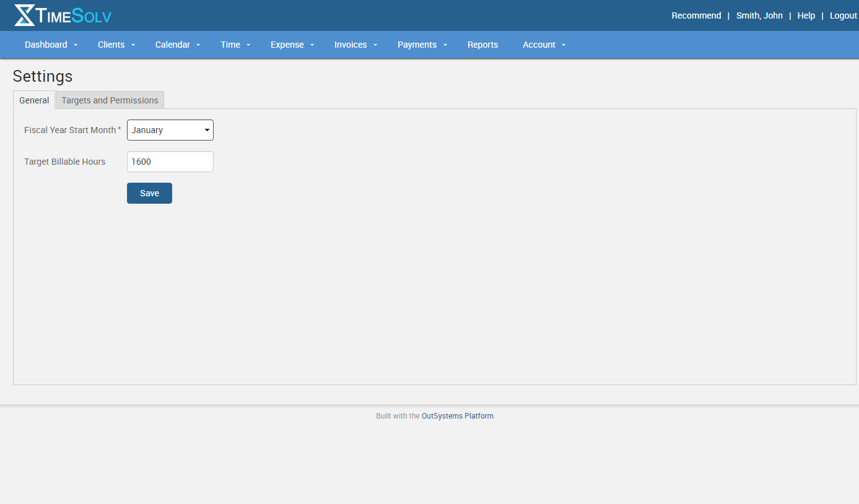This screenshot has width=859, height=504.
Task: Click the Save button
Action: 149,193
